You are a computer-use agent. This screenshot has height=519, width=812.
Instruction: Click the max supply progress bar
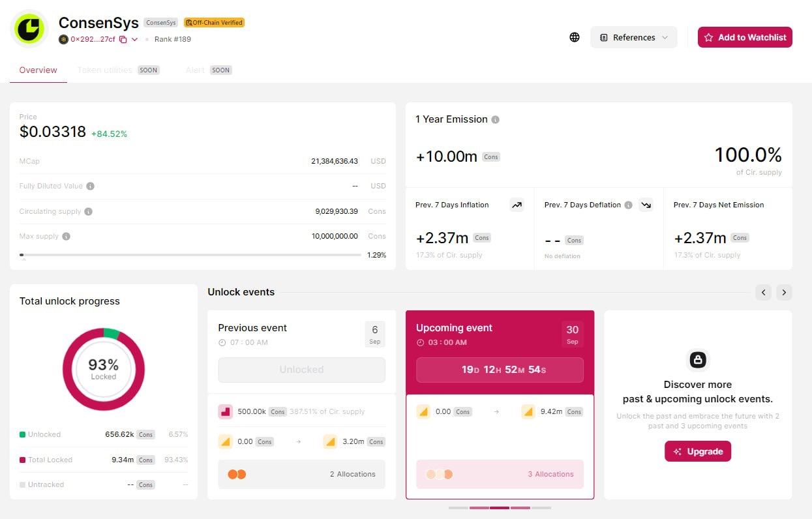[190, 255]
